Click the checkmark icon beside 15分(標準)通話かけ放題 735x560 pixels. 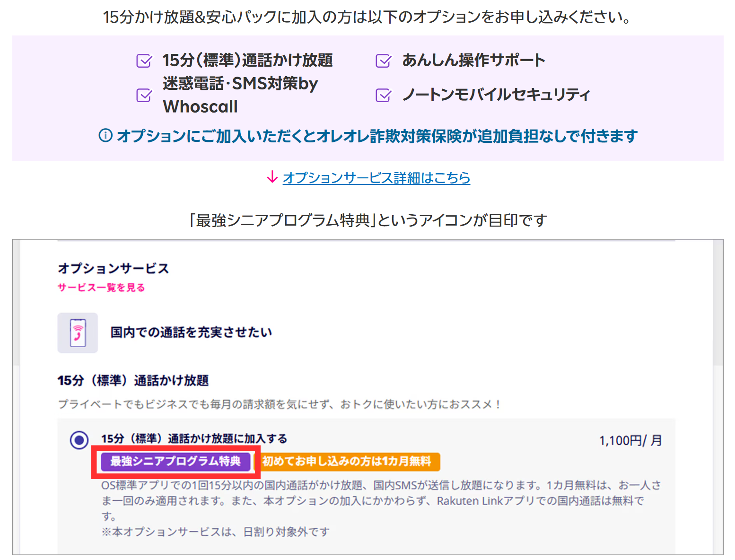point(144,61)
